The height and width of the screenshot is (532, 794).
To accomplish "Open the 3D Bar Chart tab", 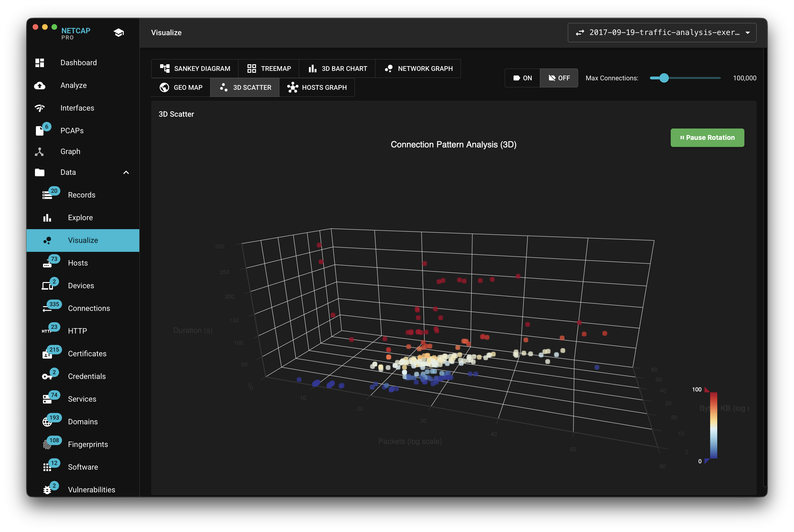I will [x=337, y=69].
